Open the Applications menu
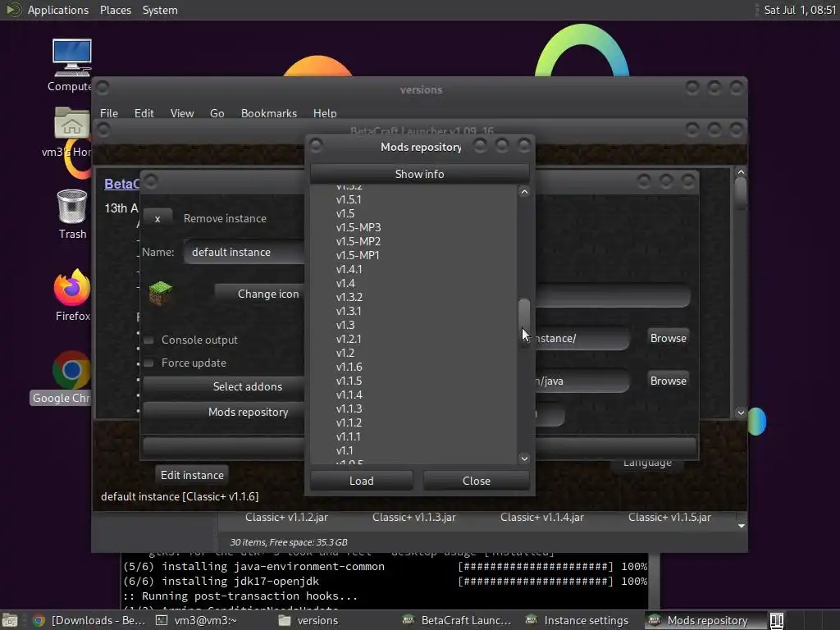 point(58,10)
